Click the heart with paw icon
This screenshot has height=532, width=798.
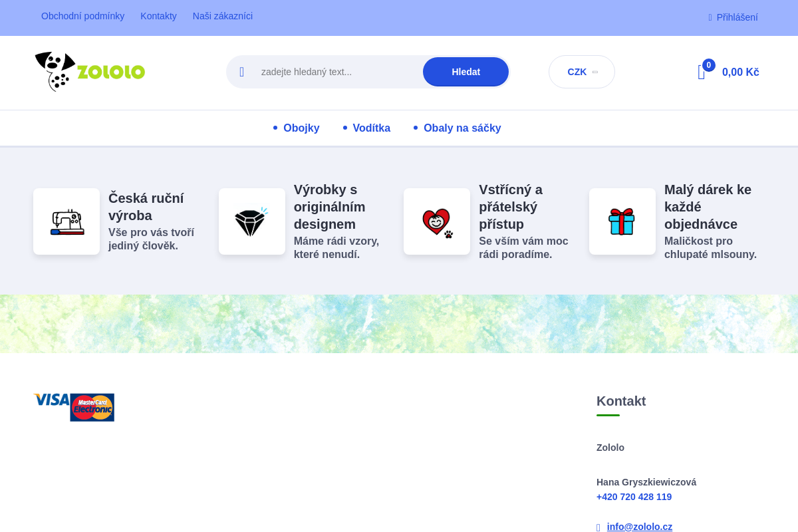point(437,222)
